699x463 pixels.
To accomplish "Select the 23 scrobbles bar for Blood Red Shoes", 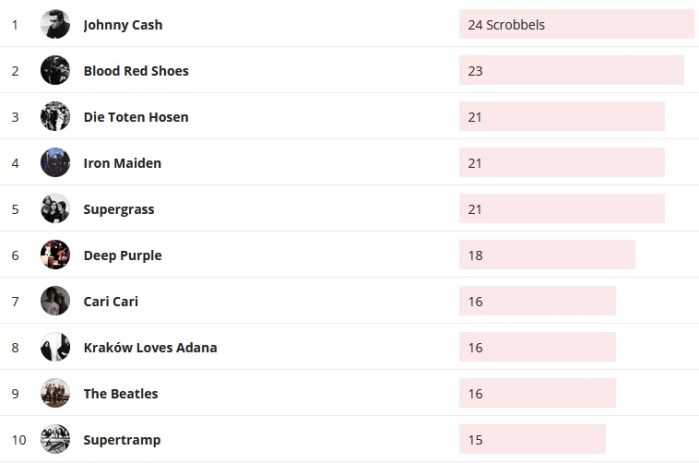I will tap(571, 70).
